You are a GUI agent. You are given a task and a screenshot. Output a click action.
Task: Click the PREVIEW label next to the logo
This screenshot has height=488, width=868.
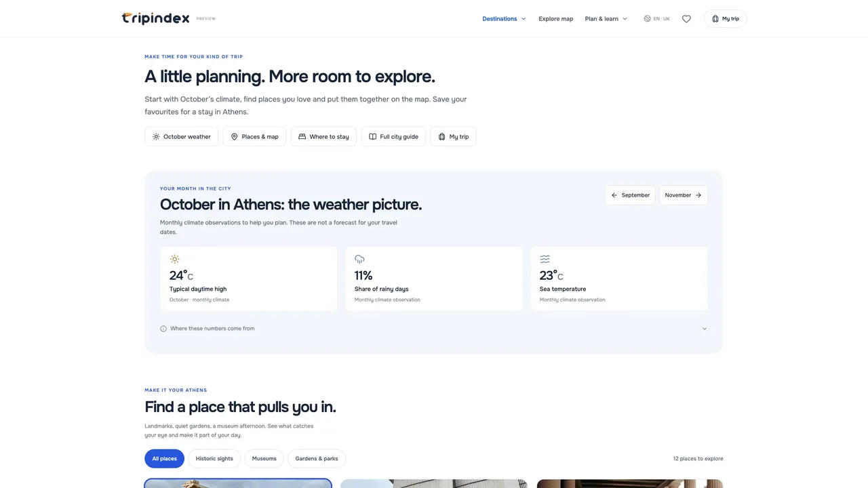(206, 19)
